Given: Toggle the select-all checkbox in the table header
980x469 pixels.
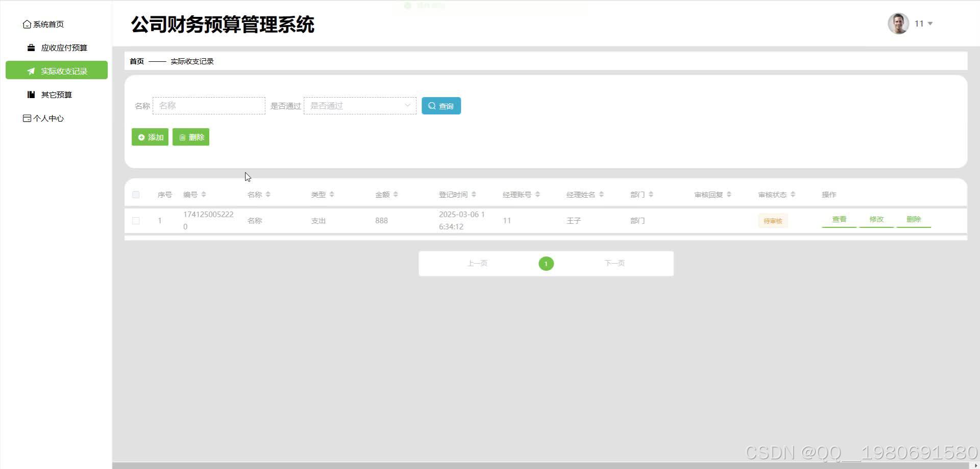Looking at the screenshot, I should click(x=136, y=195).
